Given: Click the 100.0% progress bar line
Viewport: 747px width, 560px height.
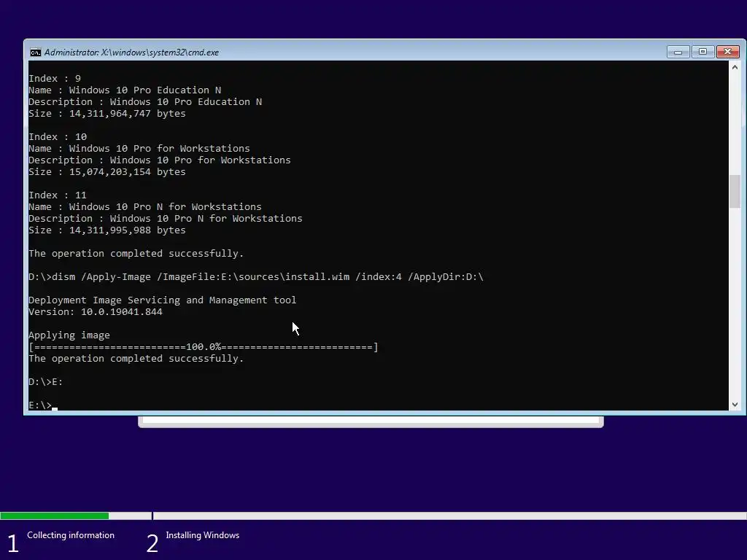Looking at the screenshot, I should click(204, 346).
